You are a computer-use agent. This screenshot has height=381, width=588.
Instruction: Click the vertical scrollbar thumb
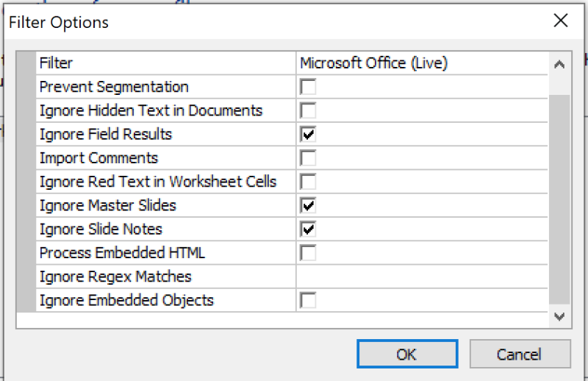pos(559,199)
